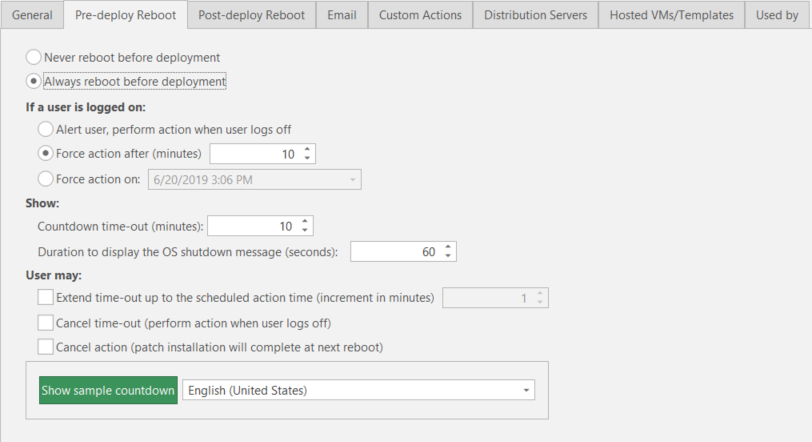This screenshot has height=442, width=812.
Task: Increase Countdown time-out minutes
Action: [305, 222]
